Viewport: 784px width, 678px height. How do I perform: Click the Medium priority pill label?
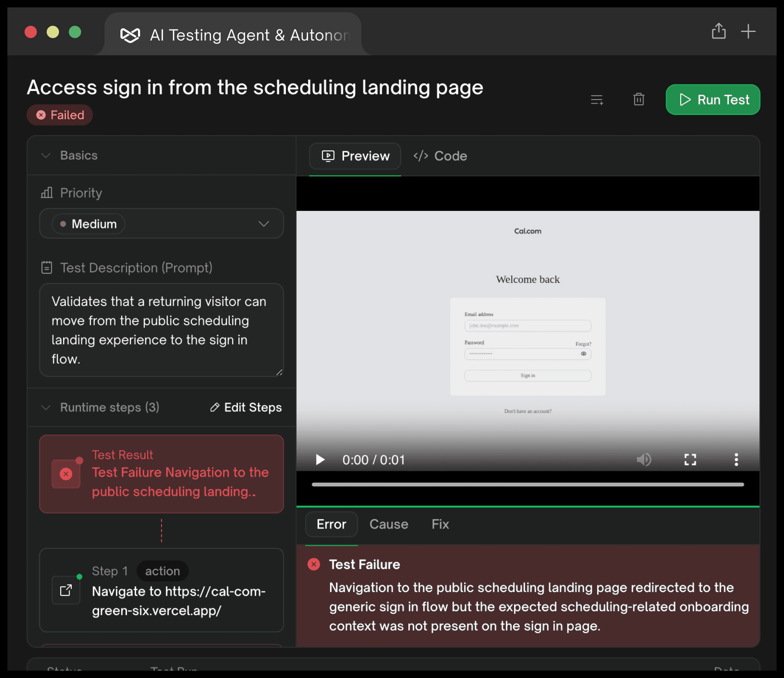[88, 224]
